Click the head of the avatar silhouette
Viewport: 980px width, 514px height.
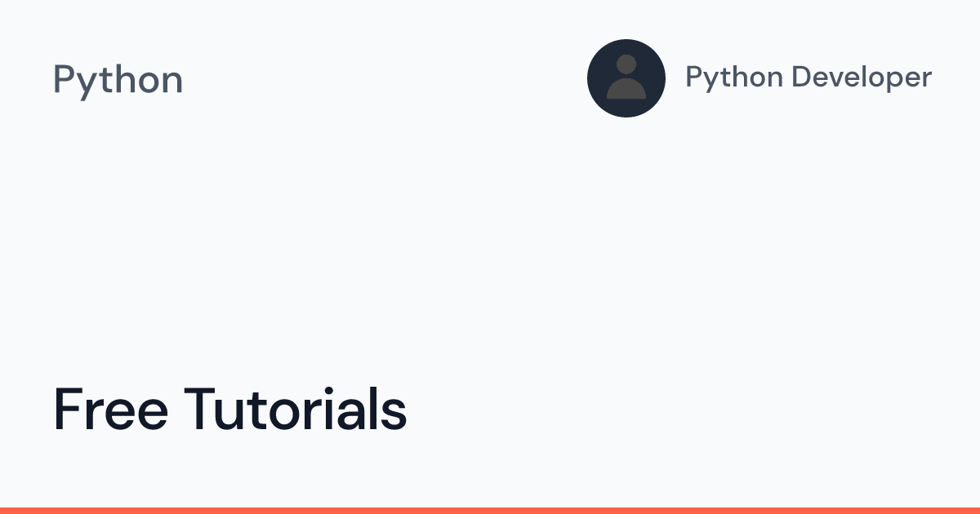[x=626, y=65]
